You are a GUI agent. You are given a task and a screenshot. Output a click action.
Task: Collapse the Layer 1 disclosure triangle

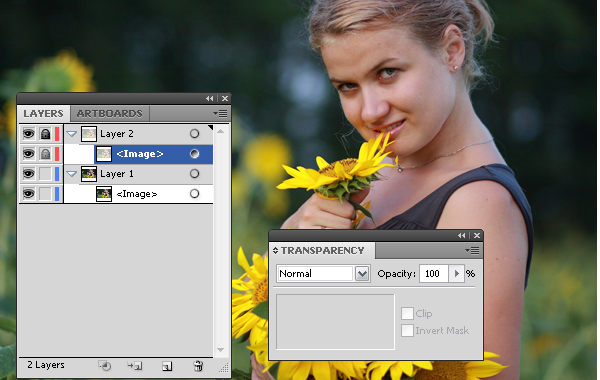(72, 174)
